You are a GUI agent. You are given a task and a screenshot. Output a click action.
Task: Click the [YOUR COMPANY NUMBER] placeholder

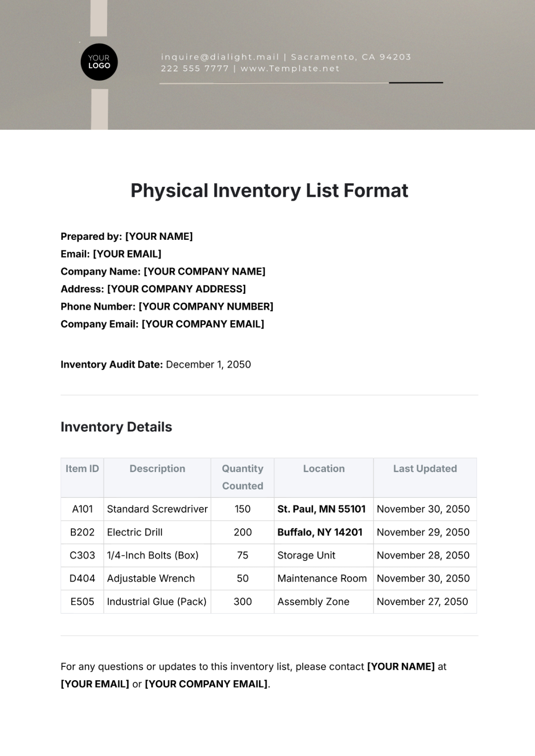(206, 307)
